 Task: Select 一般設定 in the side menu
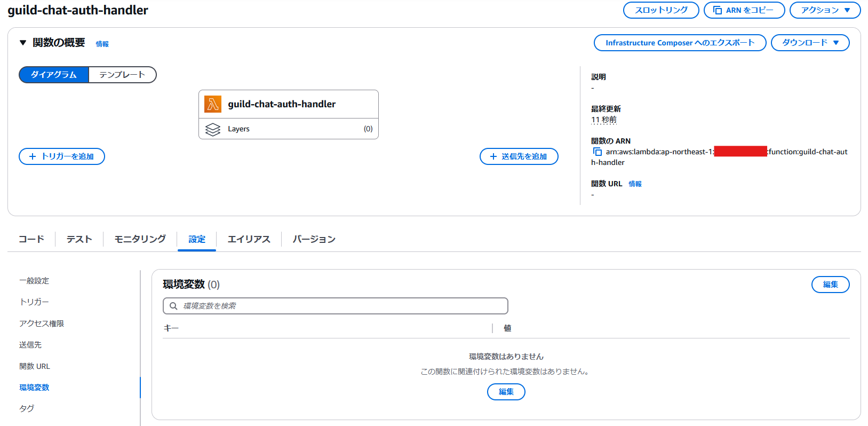[34, 281]
